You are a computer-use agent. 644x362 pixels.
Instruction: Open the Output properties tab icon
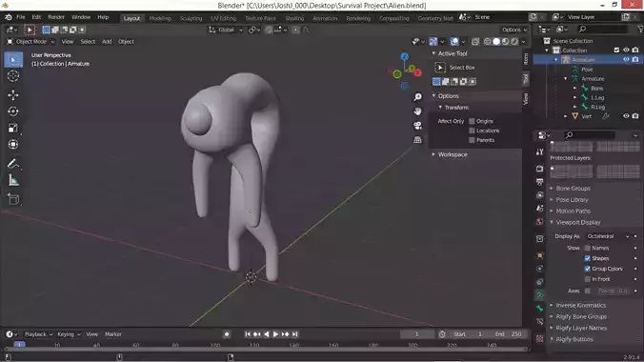coord(539,182)
